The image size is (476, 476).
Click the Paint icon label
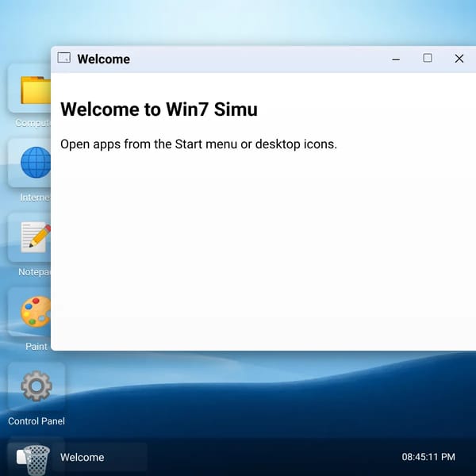tap(36, 347)
